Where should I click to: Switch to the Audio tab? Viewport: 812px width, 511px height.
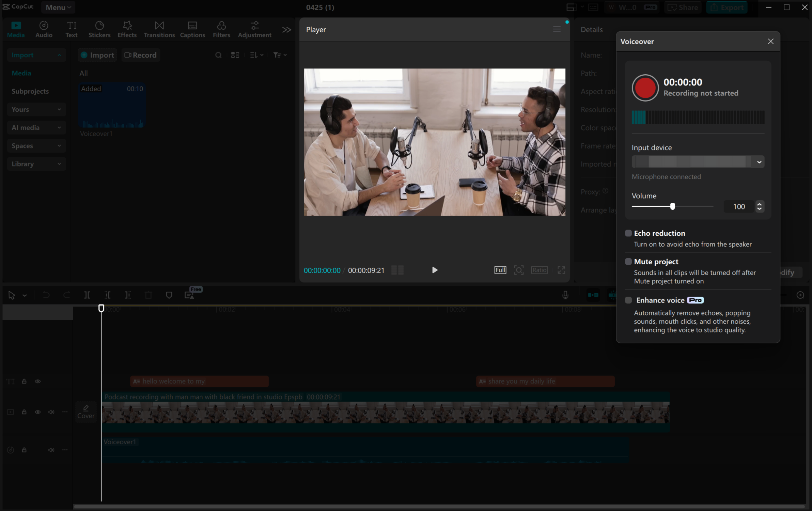(x=44, y=29)
